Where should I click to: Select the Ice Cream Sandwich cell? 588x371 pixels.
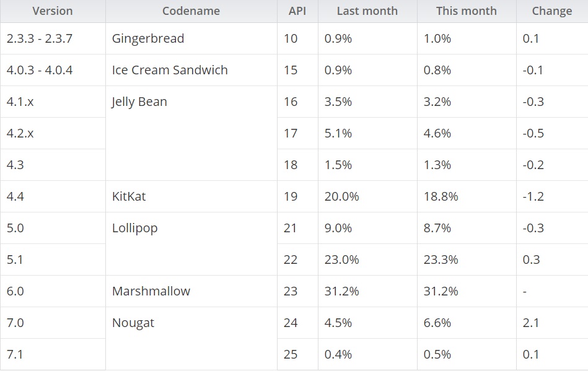coord(191,70)
